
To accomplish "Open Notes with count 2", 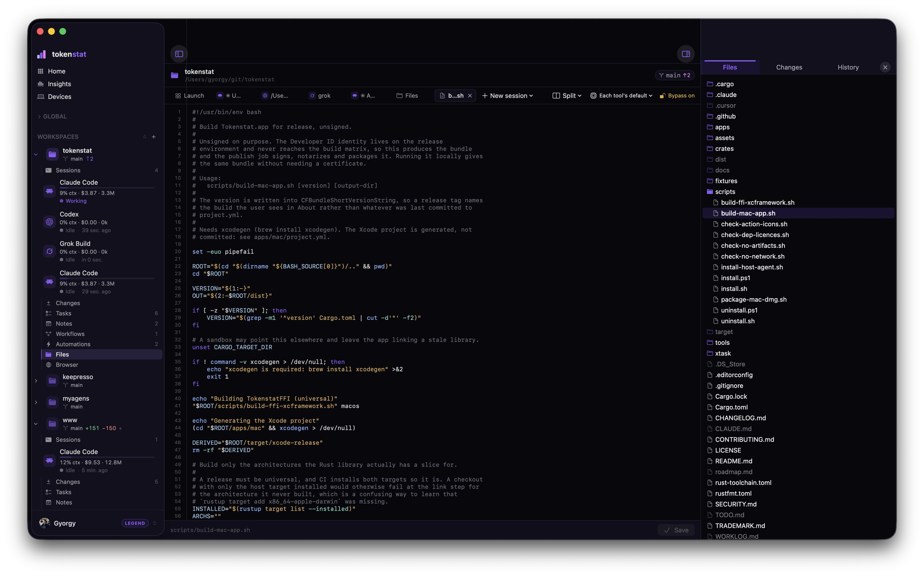I will [x=101, y=324].
